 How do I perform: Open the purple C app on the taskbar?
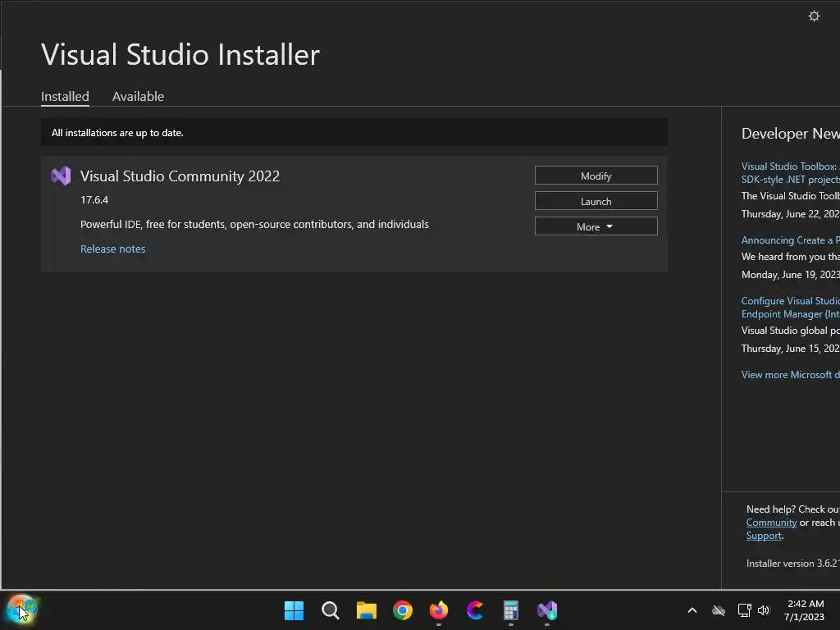475,610
